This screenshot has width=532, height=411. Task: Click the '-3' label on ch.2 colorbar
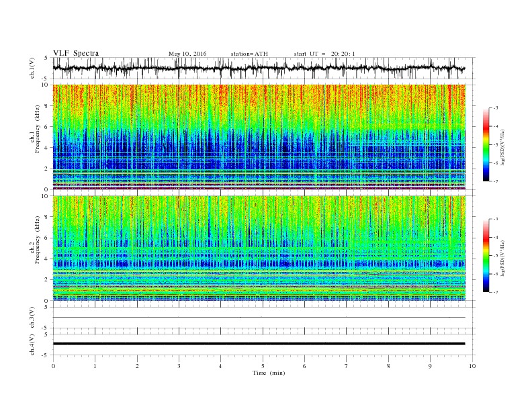496,219
